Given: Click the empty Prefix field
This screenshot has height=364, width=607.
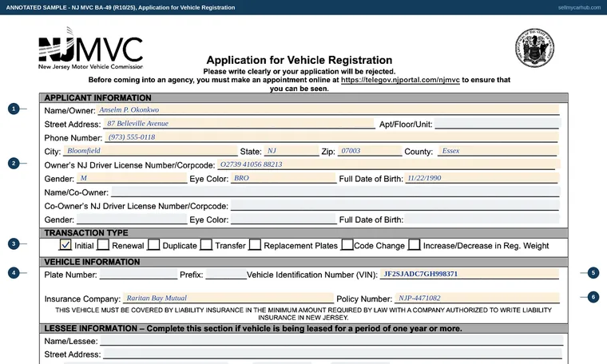Looking at the screenshot, I should coord(226,274).
